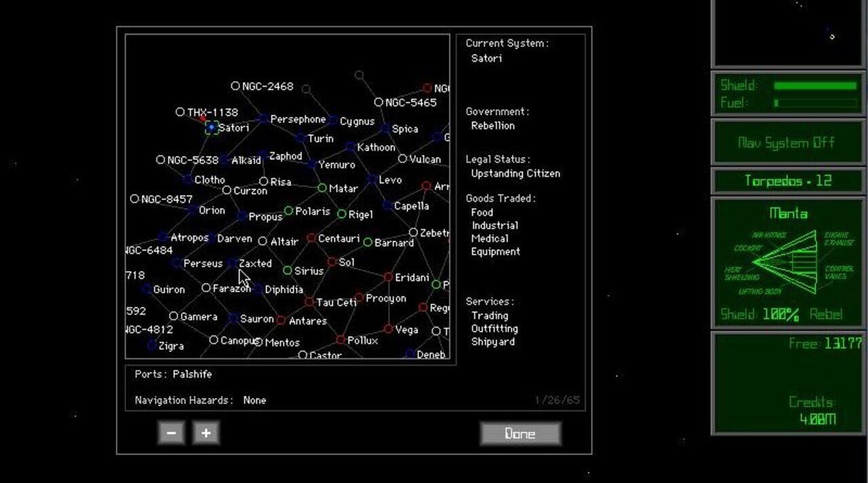
Task: Click the Satori system marker
Action: (x=211, y=128)
